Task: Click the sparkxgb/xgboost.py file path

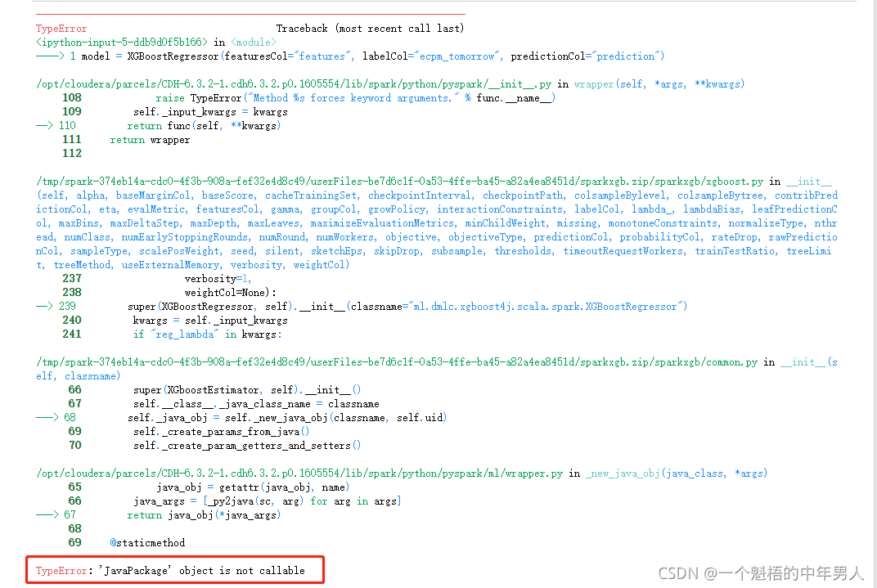Action: [x=399, y=182]
